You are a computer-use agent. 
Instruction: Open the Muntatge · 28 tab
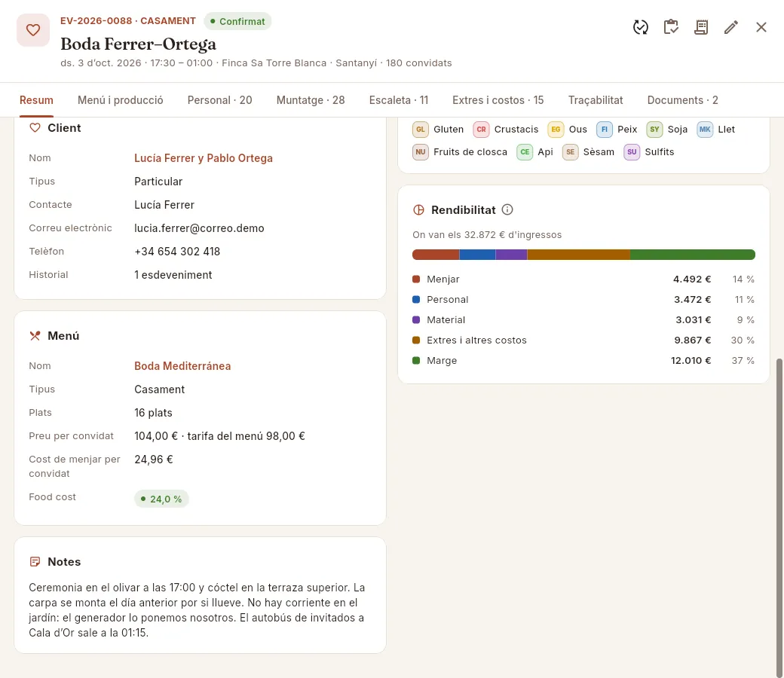311,100
